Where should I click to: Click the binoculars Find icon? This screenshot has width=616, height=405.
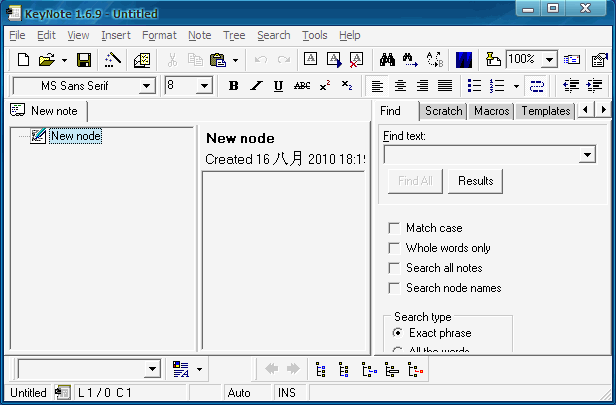[389, 60]
